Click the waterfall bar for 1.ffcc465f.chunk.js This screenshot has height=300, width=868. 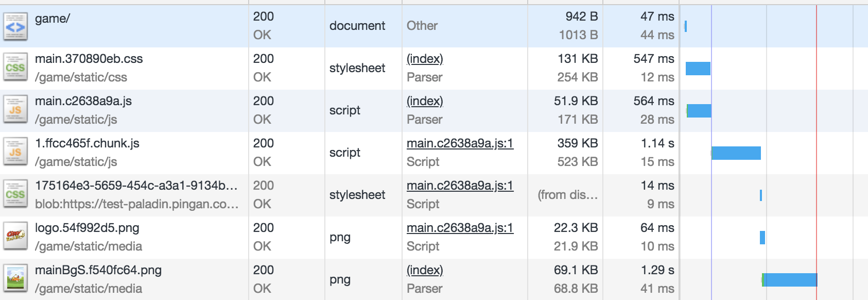tap(736, 153)
